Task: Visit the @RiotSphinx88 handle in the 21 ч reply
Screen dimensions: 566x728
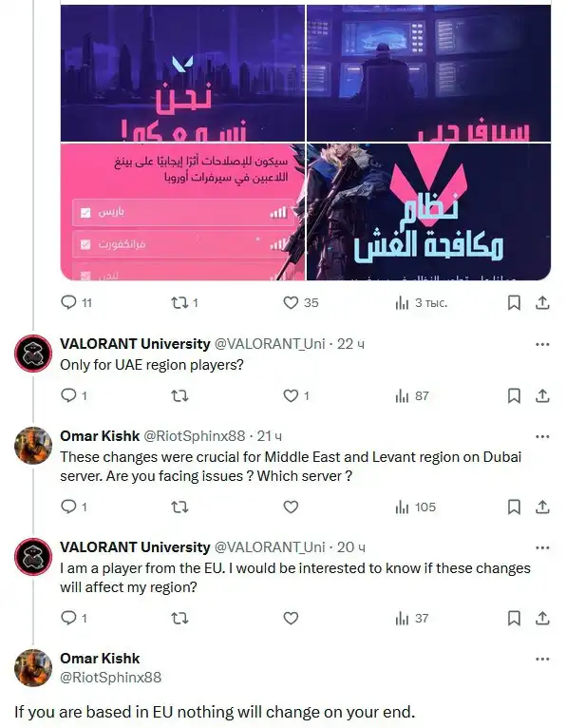Action: (194, 436)
